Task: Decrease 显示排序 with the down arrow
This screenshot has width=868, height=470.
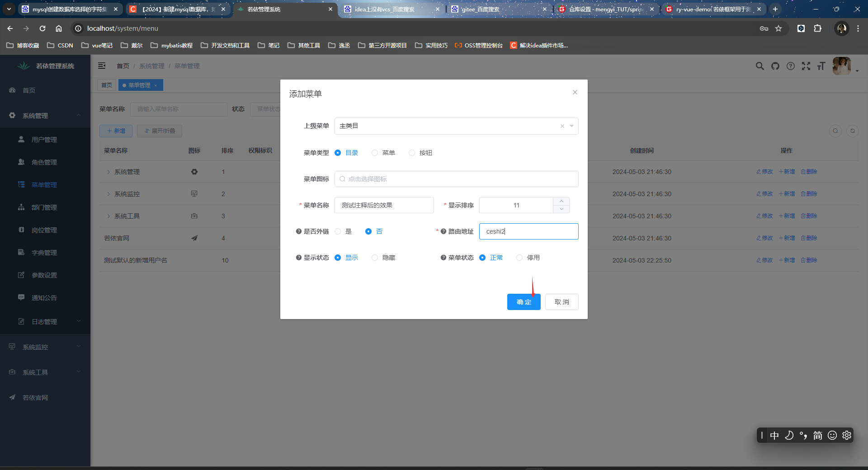Action: (561, 209)
